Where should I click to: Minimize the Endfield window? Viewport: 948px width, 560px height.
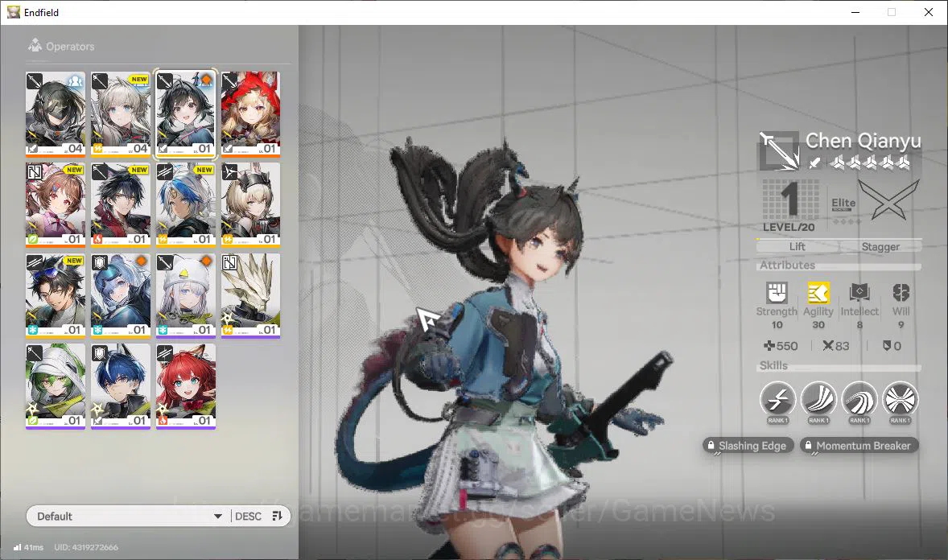(x=855, y=12)
